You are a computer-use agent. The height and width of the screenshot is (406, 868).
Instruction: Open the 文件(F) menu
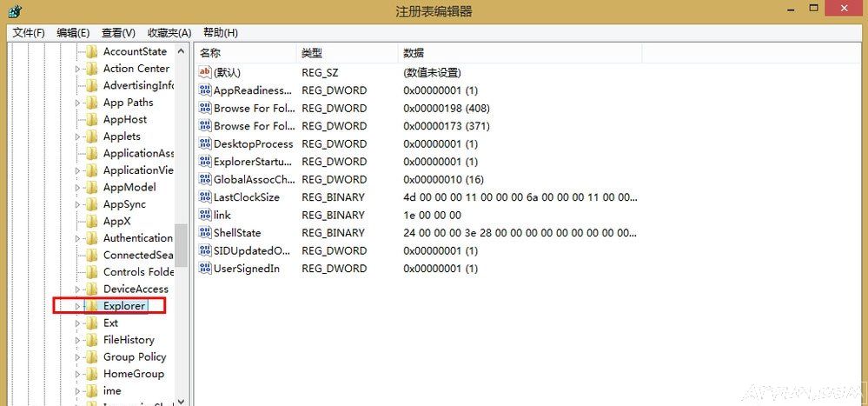[28, 33]
